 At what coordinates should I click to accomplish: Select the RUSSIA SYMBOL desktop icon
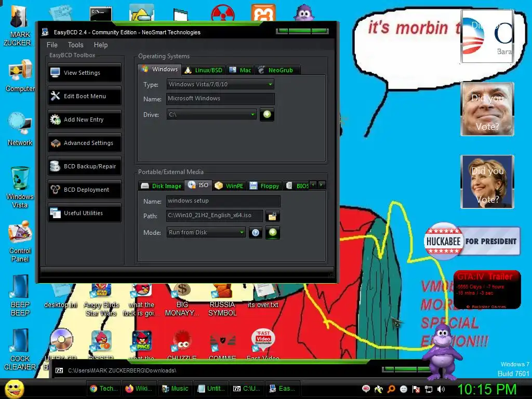tap(222, 300)
